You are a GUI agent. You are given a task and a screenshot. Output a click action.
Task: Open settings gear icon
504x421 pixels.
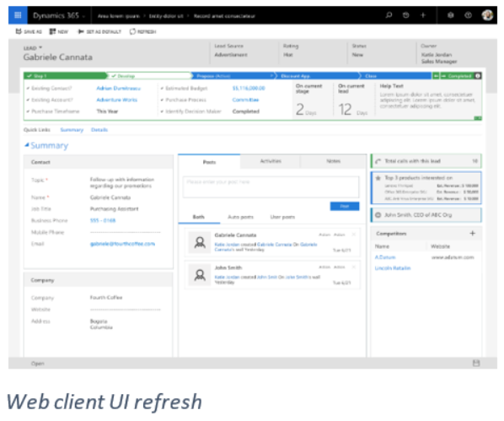click(x=451, y=15)
